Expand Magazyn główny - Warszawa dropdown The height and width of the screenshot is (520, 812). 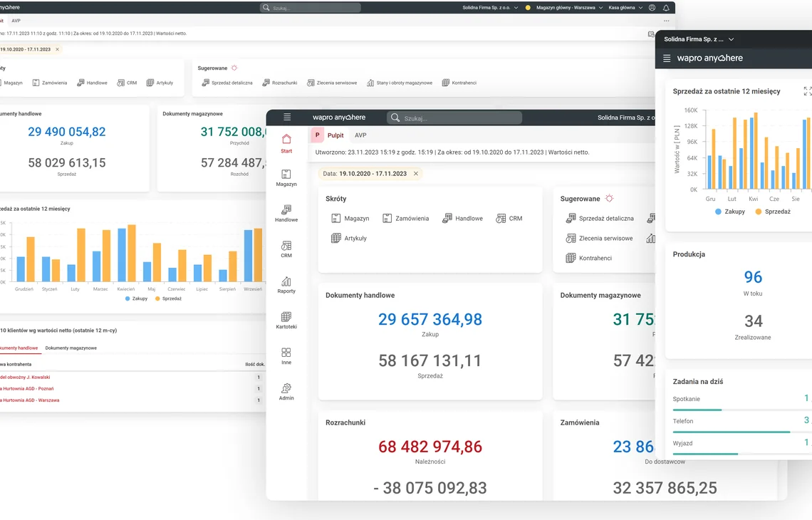pos(568,8)
